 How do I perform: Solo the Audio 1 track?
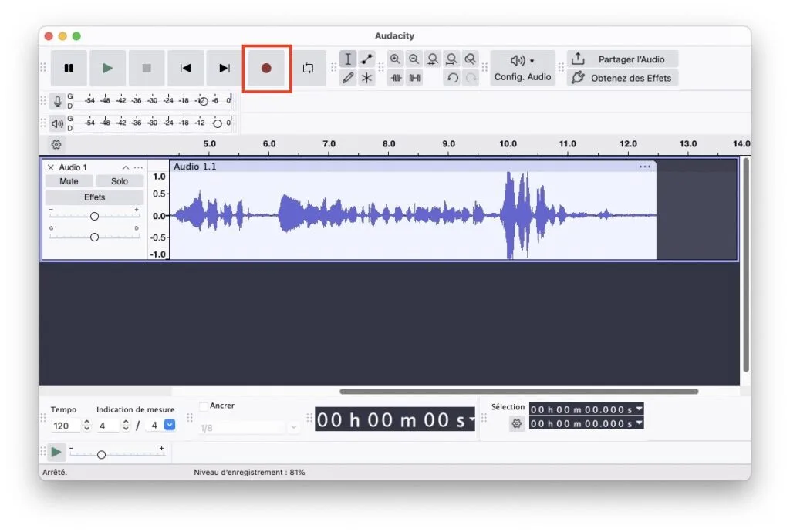pos(120,181)
